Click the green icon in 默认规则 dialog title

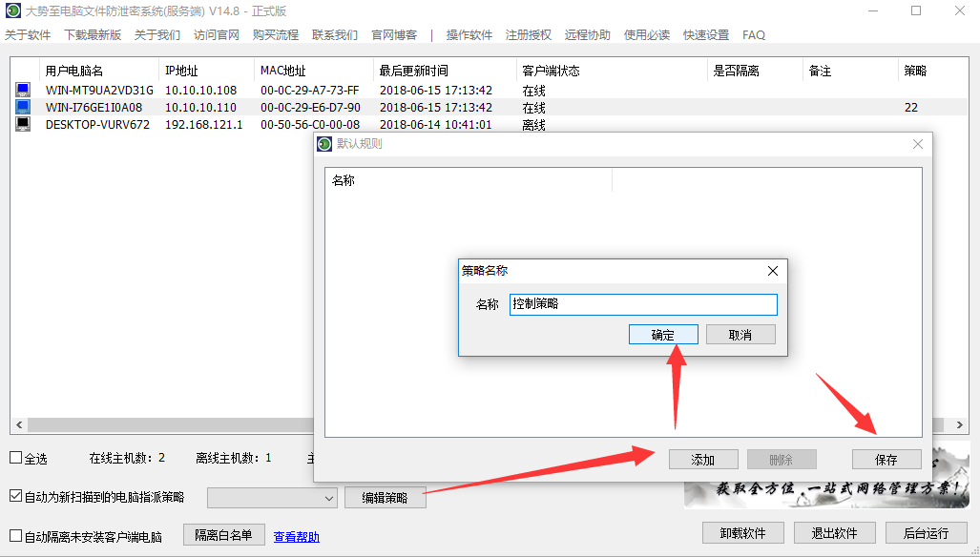(x=324, y=144)
